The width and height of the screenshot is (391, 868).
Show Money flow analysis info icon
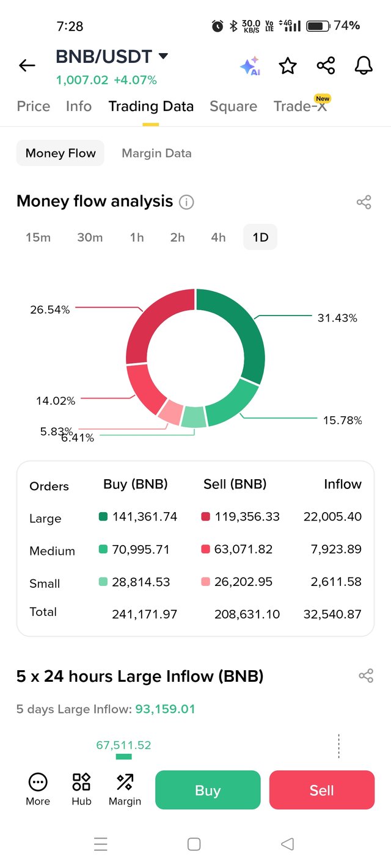coord(186,202)
